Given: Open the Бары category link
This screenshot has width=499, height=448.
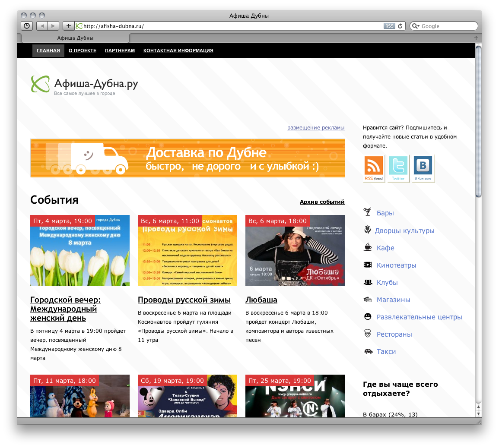Looking at the screenshot, I should coord(385,213).
